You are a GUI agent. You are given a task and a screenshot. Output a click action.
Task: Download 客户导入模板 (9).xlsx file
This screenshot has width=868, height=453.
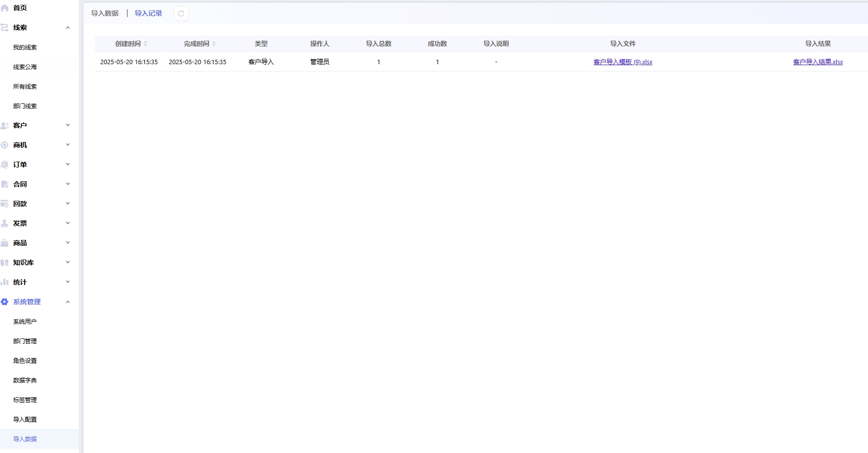coord(623,62)
